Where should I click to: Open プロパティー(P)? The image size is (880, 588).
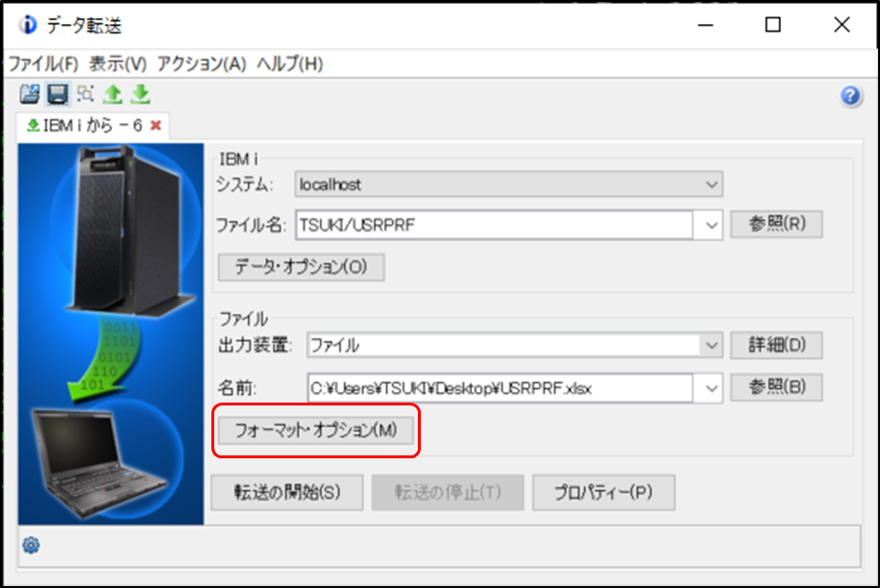coord(603,492)
